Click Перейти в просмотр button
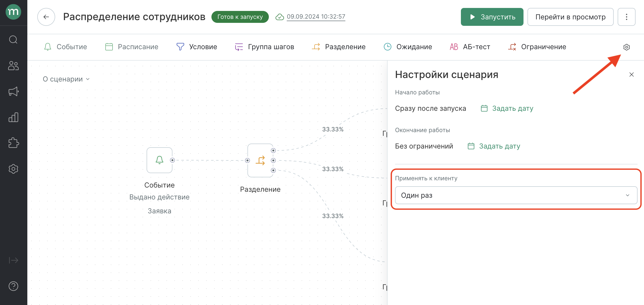The width and height of the screenshot is (644, 305). pyautogui.click(x=570, y=17)
